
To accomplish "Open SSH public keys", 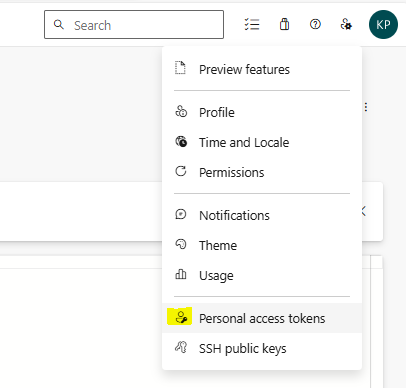I will pos(262,348).
